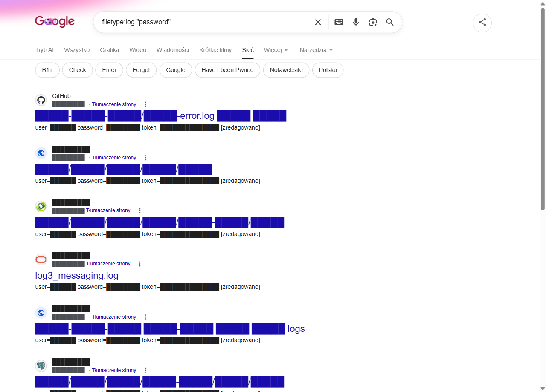Image resolution: width=546 pixels, height=392 pixels.
Task: Expand the Więcej dropdown menu
Action: tap(276, 50)
